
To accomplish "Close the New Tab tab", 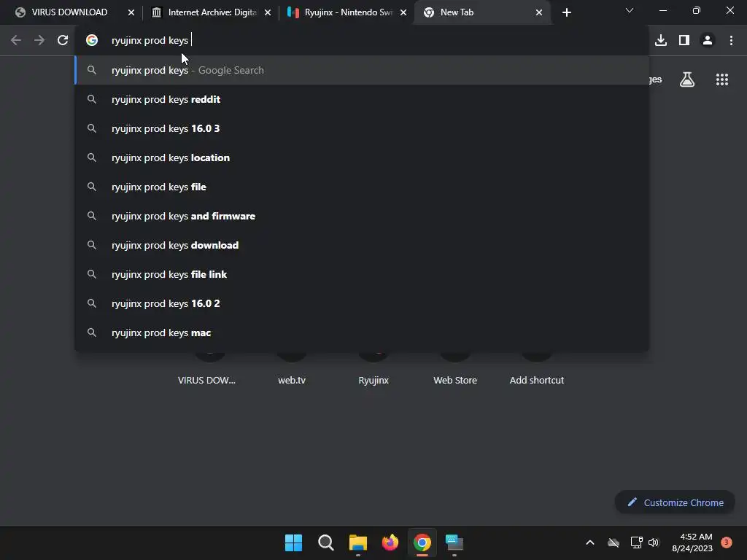I will [539, 12].
